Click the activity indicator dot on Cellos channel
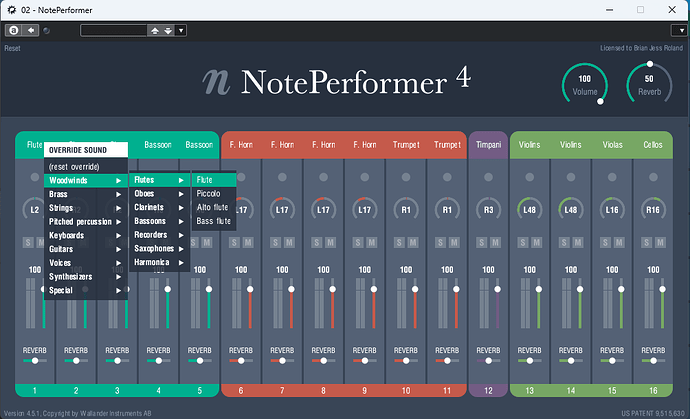Image resolution: width=690 pixels, height=419 pixels. [653, 177]
